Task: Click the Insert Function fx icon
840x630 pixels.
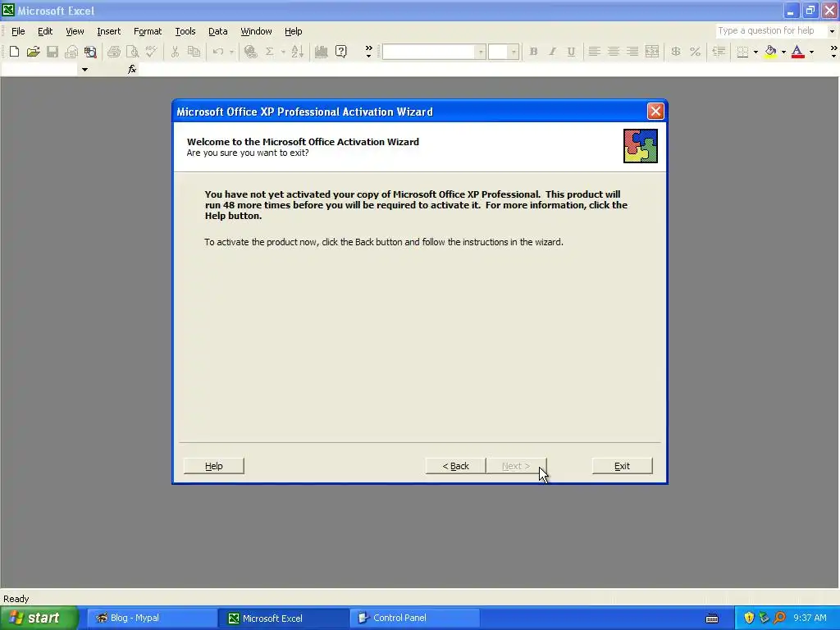Action: 132,69
